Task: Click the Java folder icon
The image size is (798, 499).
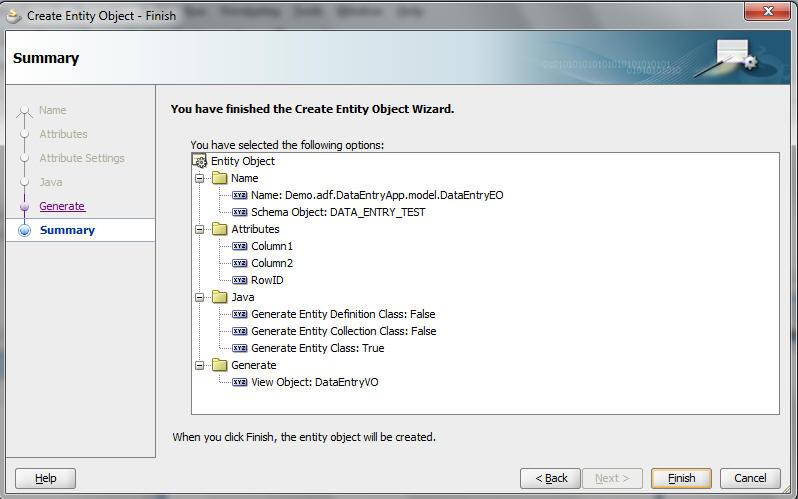Action: [x=220, y=297]
